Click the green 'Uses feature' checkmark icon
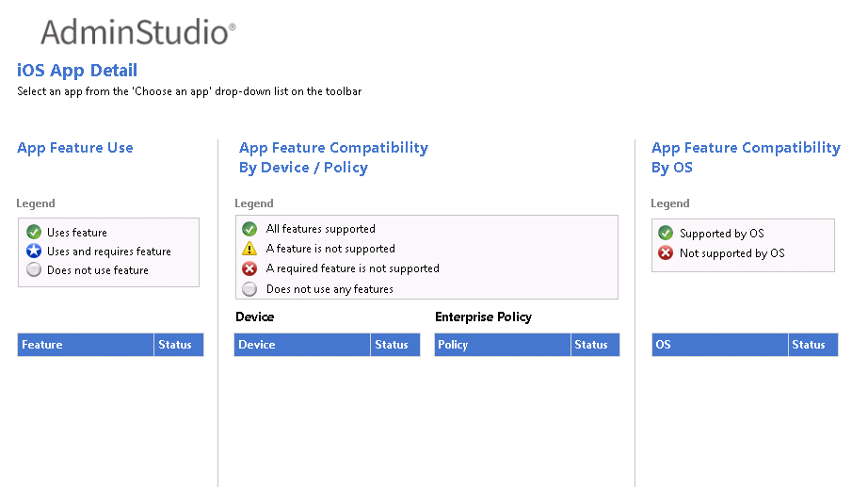 (34, 232)
